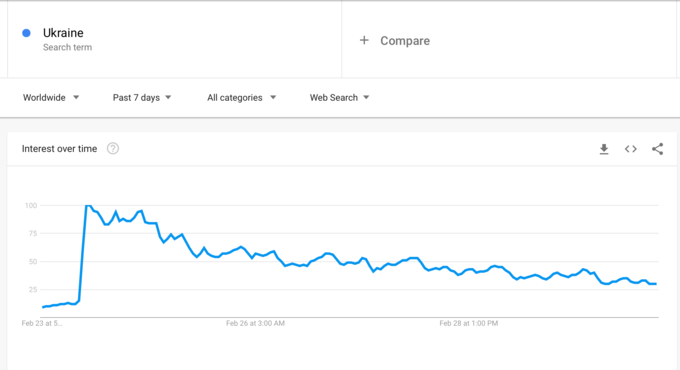Viewport: 680px width, 370px height.
Task: Open the Worldwide region dropdown
Action: pyautogui.click(x=51, y=98)
